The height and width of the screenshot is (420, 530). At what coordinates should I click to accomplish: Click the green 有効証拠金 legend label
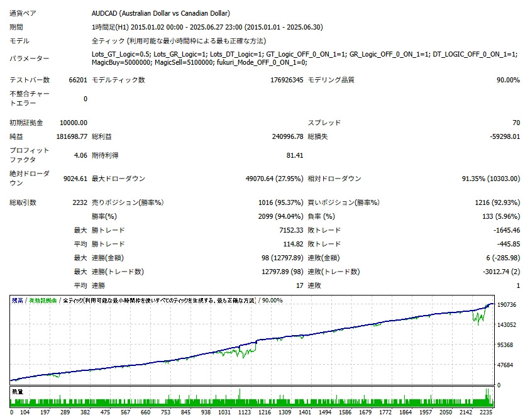pyautogui.click(x=43, y=301)
